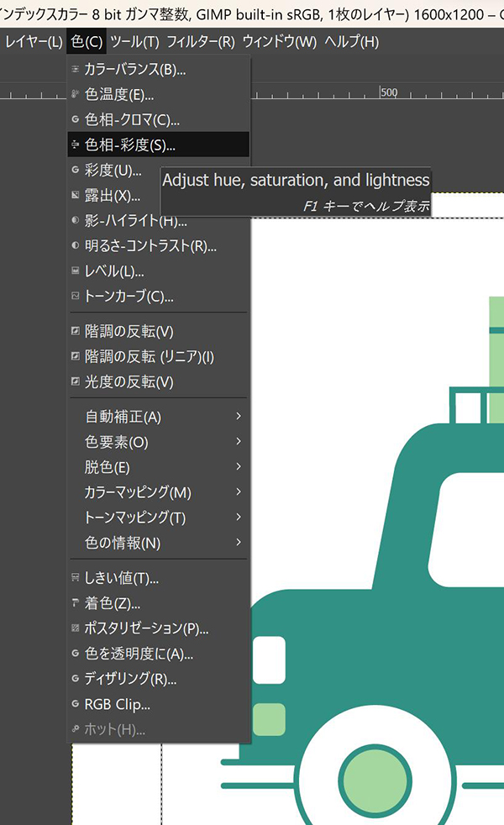Expand カラーマッピング(M) submenu

click(x=159, y=492)
